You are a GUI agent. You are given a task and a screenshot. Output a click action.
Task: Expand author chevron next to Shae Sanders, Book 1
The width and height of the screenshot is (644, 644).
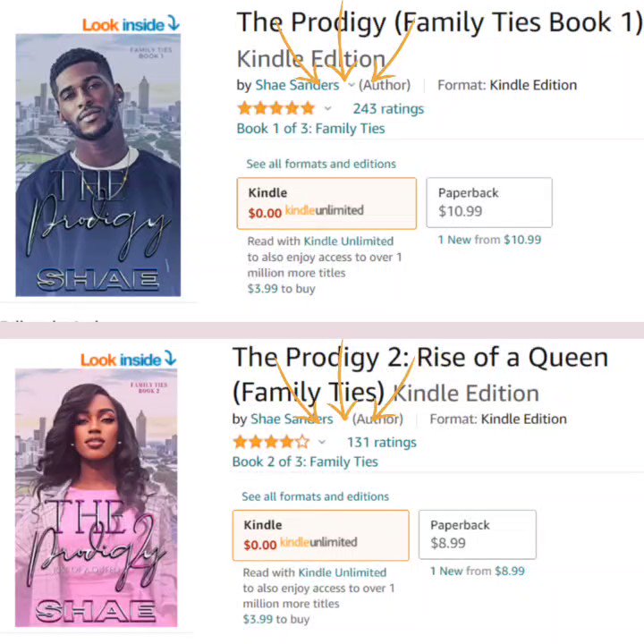[352, 85]
